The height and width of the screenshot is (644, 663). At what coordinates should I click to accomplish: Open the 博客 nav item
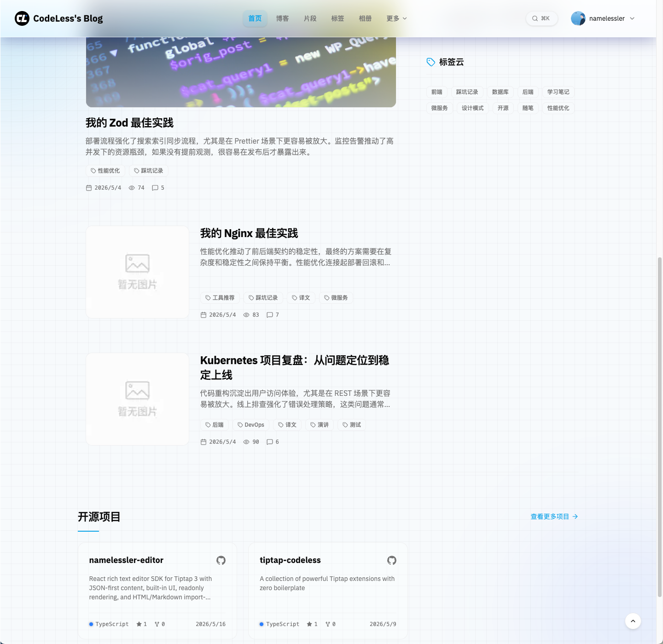[x=283, y=18]
